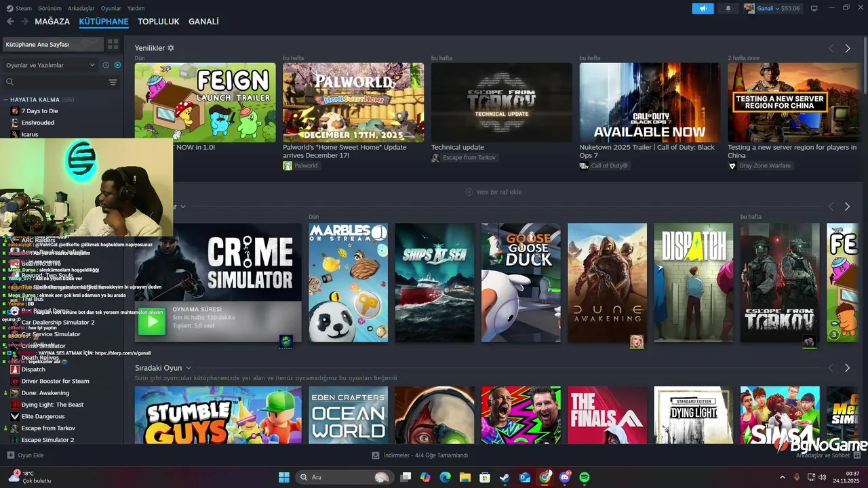This screenshot has height=488, width=868.
Task: Switch to the KÜTÜPHANE tab
Action: coord(104,22)
